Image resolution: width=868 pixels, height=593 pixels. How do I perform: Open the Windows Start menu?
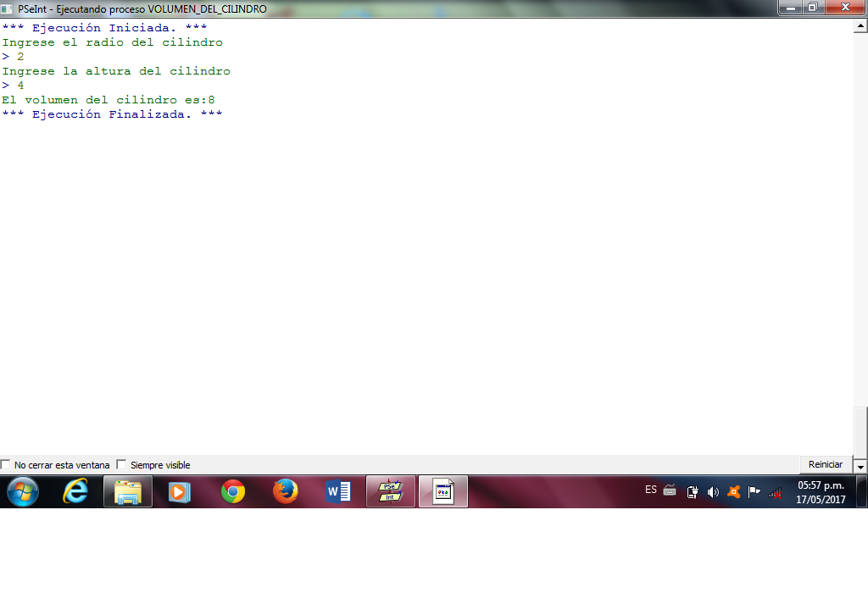pos(22,491)
